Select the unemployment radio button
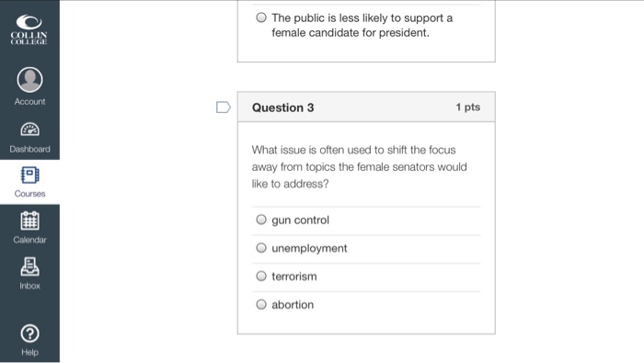The width and height of the screenshot is (644, 363). 261,248
